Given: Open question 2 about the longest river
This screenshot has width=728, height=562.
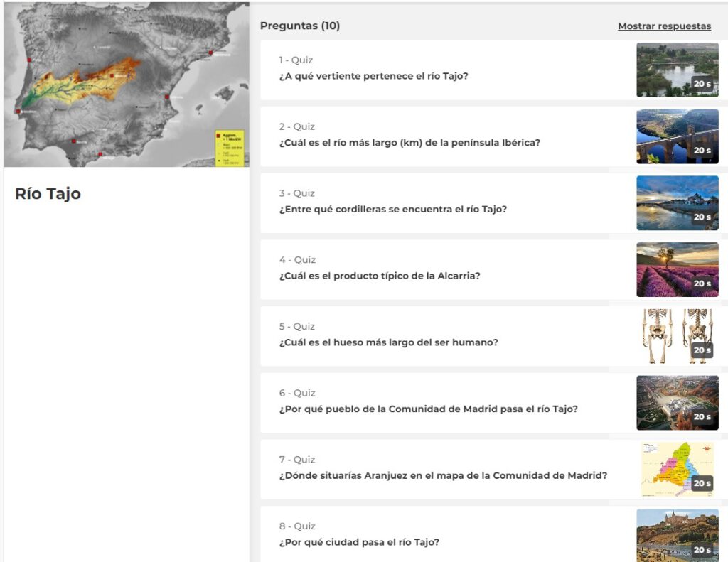Looking at the screenshot, I should coord(409,143).
